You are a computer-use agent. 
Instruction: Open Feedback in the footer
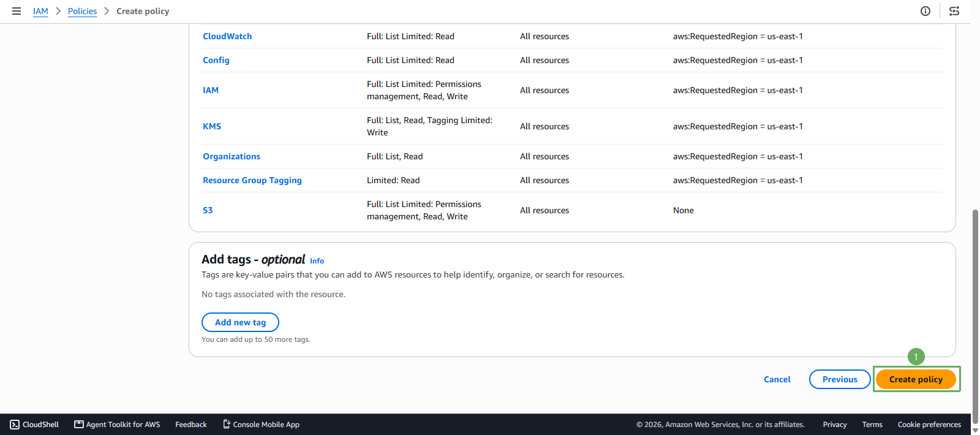pos(191,425)
